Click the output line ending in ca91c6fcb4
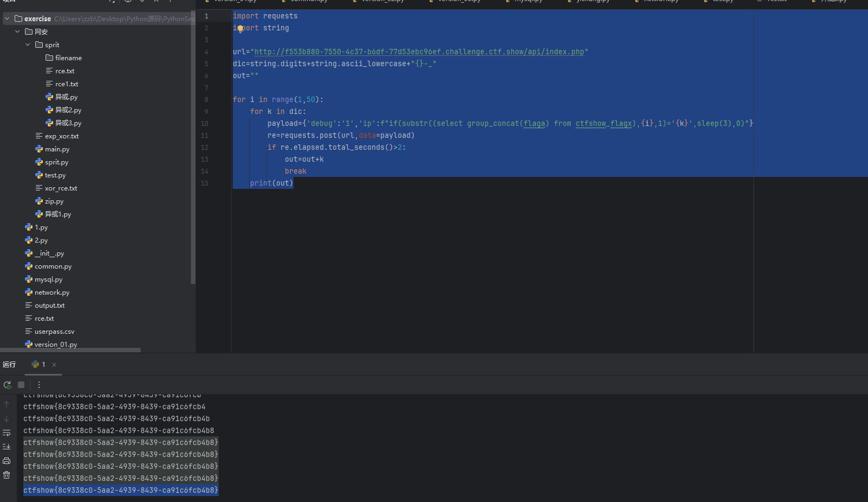The height and width of the screenshot is (502, 868). point(114,407)
